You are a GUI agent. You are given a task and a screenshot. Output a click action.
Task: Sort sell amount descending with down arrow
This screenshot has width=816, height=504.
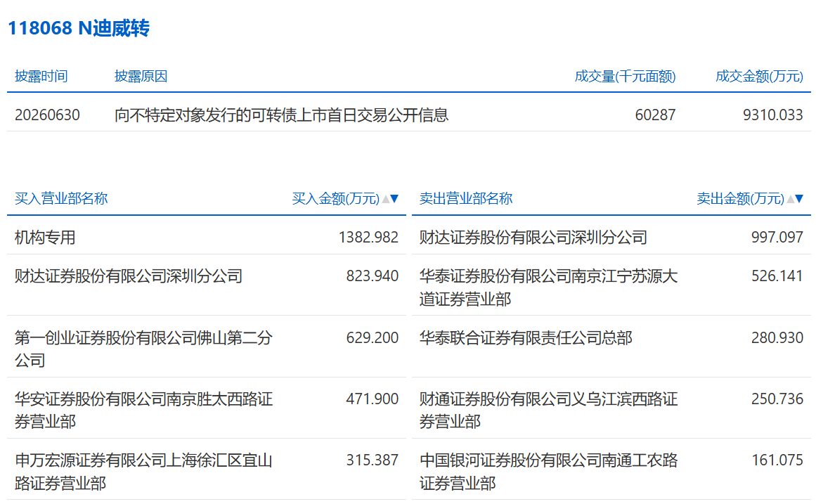(x=799, y=198)
